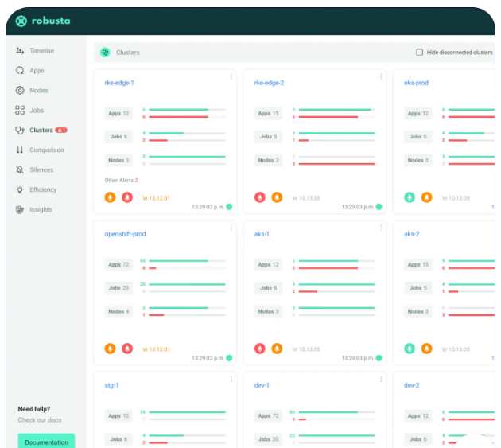Open stg-1 card options menu
501x448 pixels.
point(231,380)
